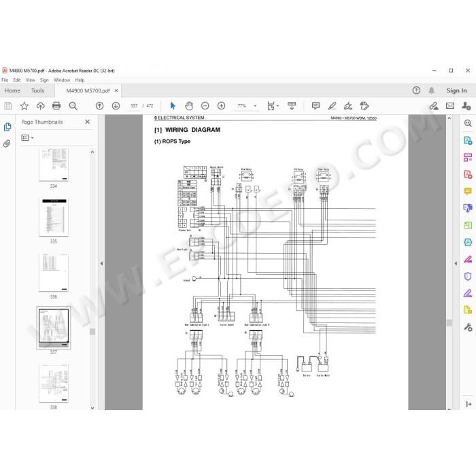
Task: Choose the Selection arrow tool
Action: [173, 106]
